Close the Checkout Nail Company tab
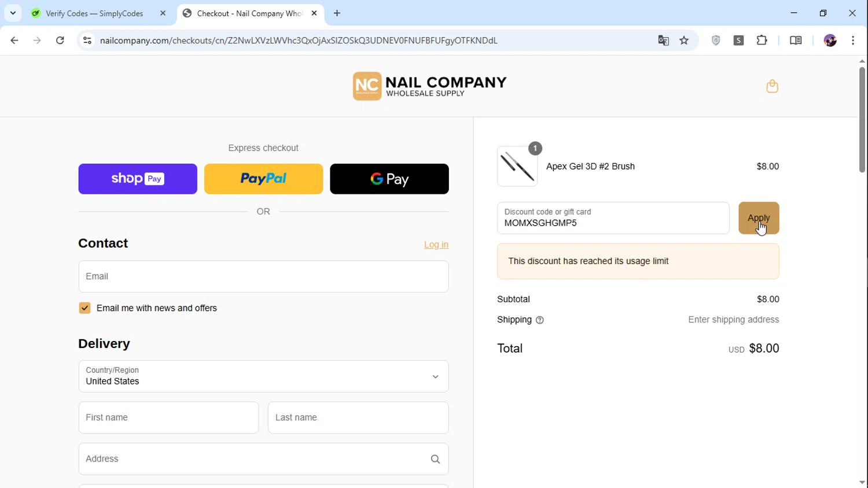 coord(314,13)
